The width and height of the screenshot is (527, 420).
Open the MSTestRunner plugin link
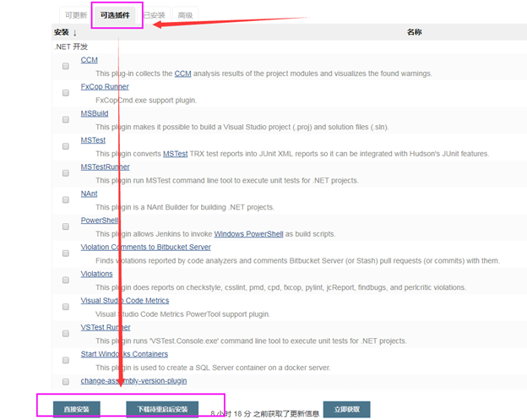(105, 167)
